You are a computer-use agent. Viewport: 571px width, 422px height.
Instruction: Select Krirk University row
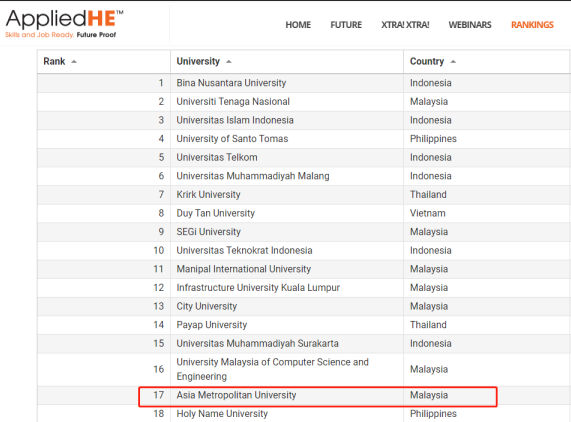coord(304,195)
